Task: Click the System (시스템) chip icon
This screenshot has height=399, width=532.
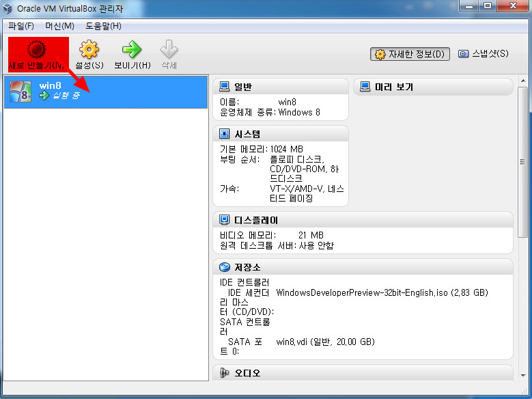Action: point(224,134)
